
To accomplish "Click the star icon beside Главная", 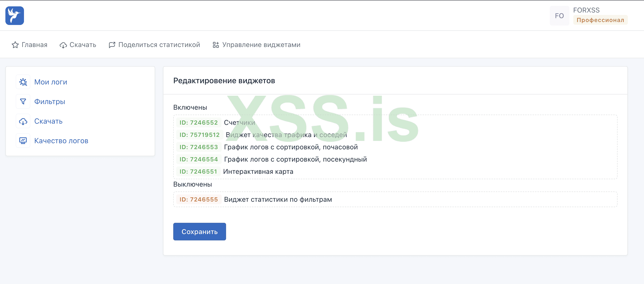I will tap(15, 45).
